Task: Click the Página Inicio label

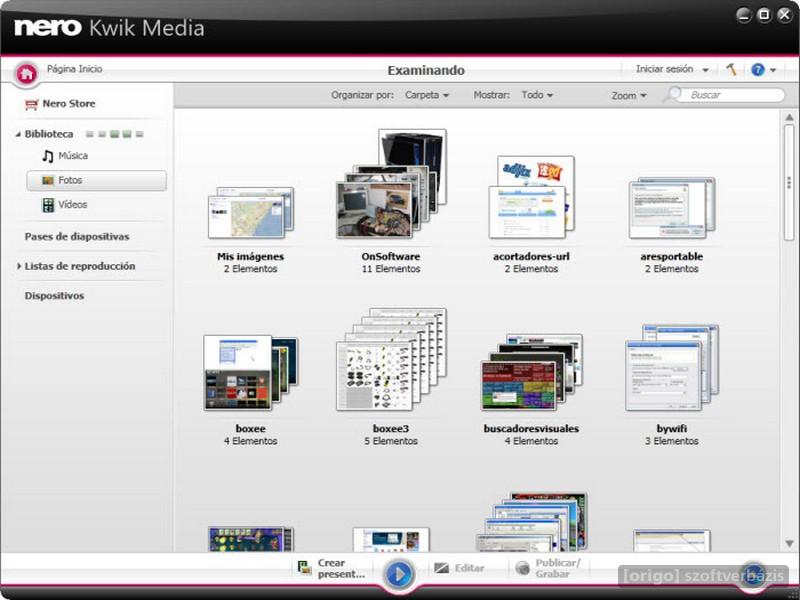Action: click(74, 69)
